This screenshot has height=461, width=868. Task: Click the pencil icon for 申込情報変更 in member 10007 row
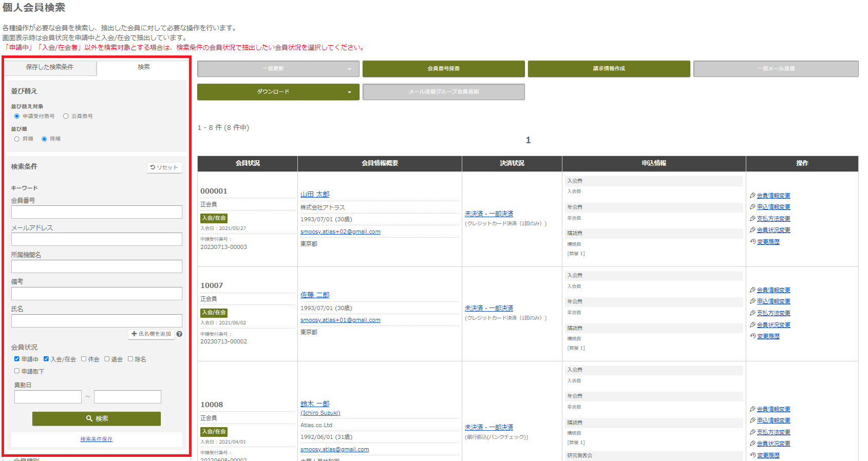tap(752, 301)
